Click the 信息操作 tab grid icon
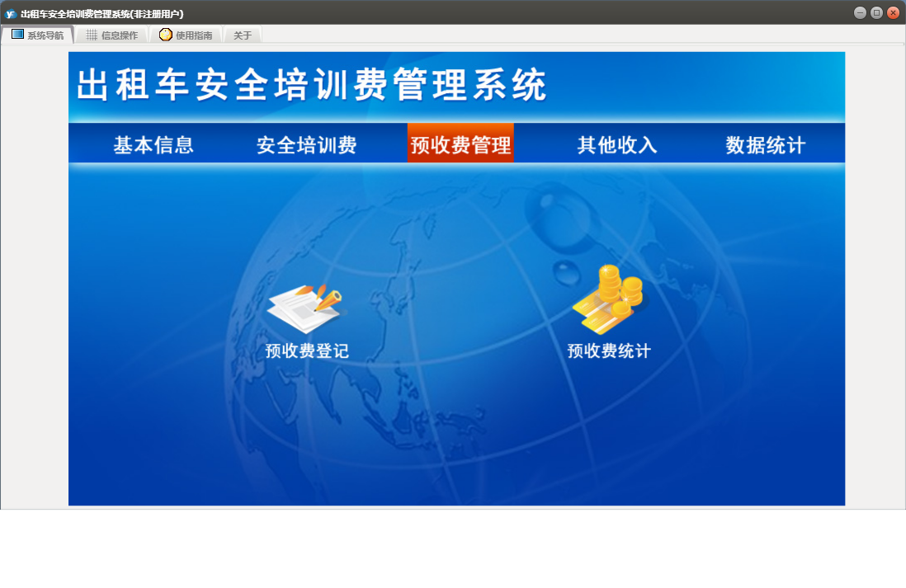Screen dimensions: 906x588 pos(92,35)
